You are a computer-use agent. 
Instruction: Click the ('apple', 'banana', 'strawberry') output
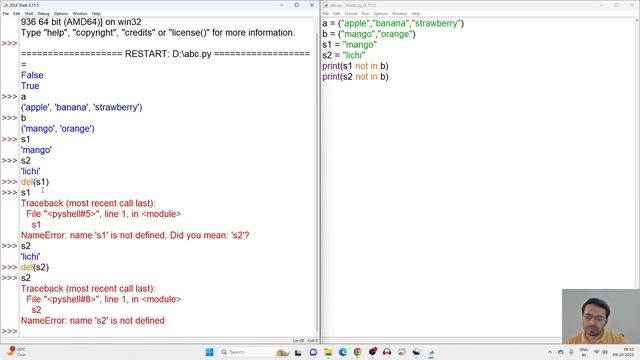tap(82, 107)
